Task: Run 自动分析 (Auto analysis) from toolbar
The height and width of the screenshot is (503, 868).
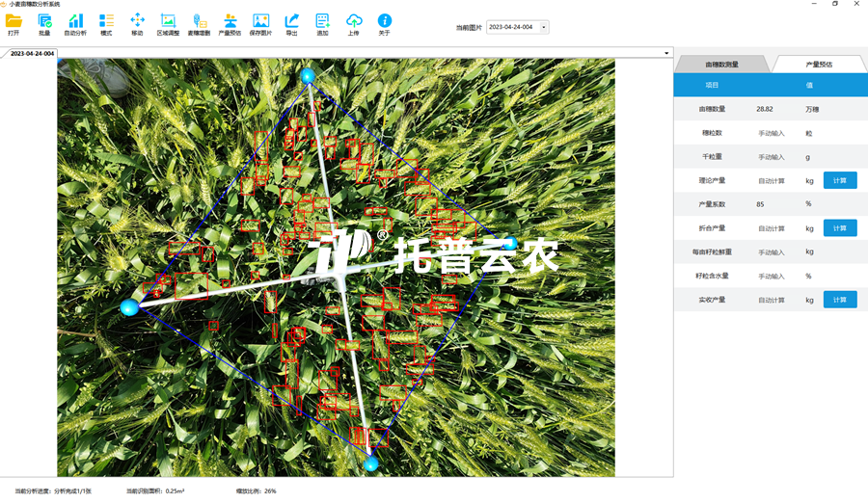Action: pyautogui.click(x=75, y=21)
